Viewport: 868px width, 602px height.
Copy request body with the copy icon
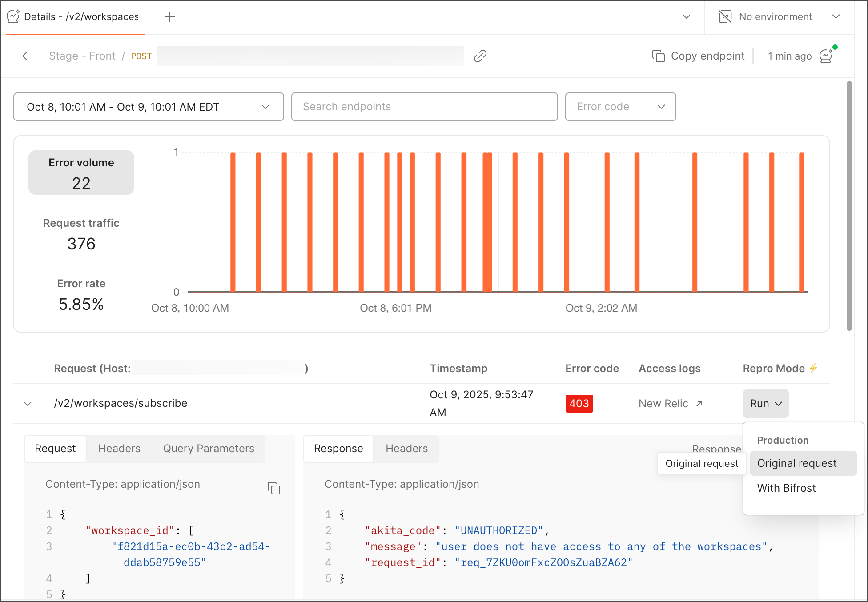point(274,488)
